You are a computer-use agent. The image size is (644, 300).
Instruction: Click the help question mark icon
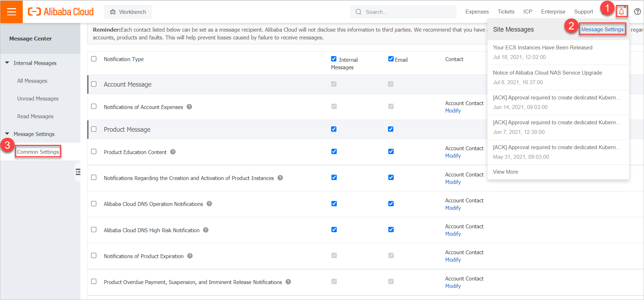click(638, 12)
